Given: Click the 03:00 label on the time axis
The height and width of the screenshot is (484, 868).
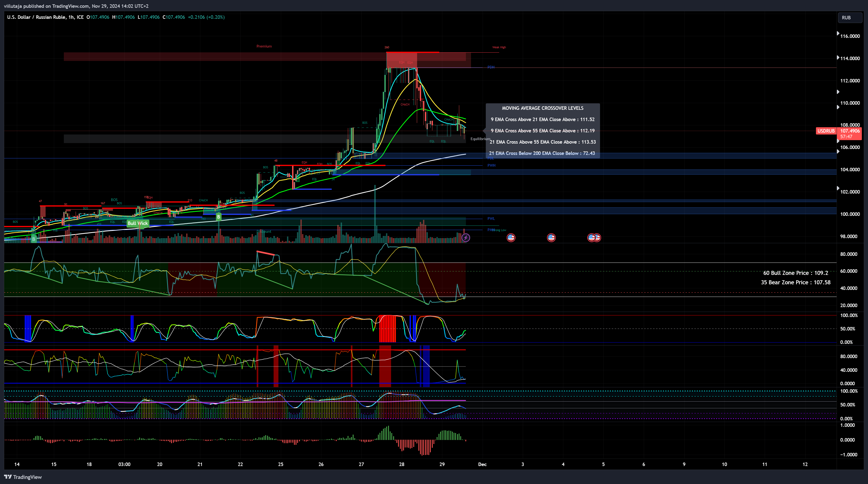Looking at the screenshot, I should pos(124,464).
